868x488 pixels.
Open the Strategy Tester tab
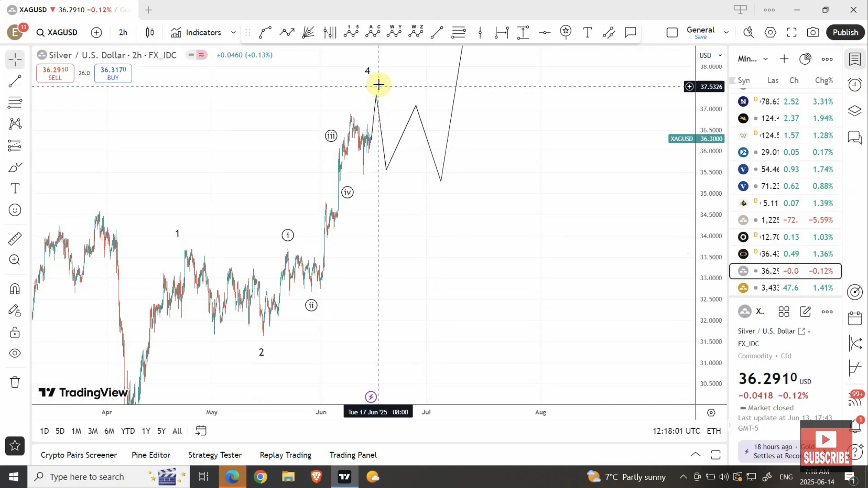(215, 455)
